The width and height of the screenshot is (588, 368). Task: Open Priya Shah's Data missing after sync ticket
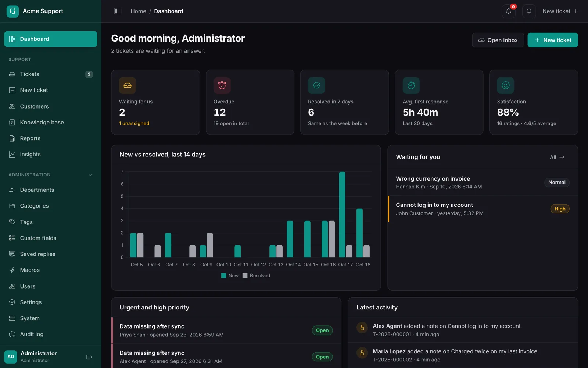coord(226,330)
